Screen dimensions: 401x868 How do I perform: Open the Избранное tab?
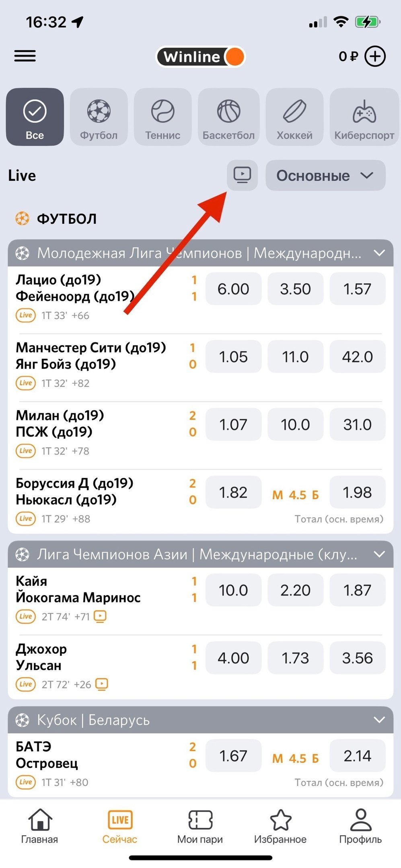click(x=280, y=827)
